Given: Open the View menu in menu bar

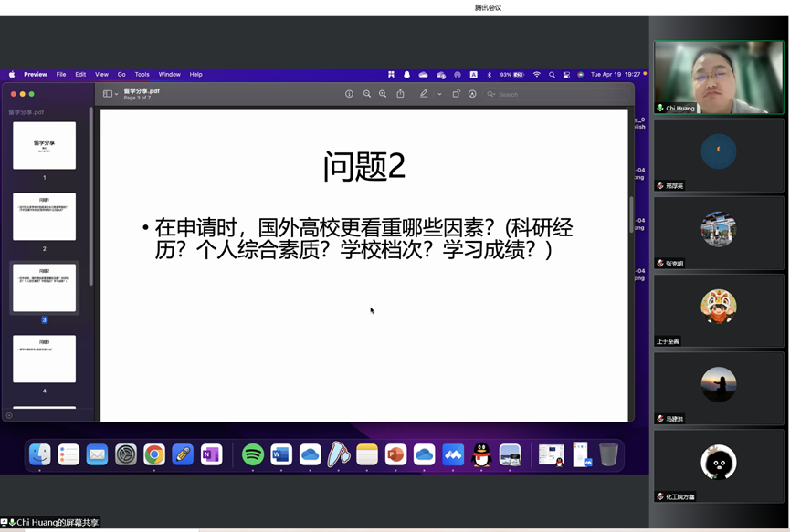Looking at the screenshot, I should click(x=101, y=75).
